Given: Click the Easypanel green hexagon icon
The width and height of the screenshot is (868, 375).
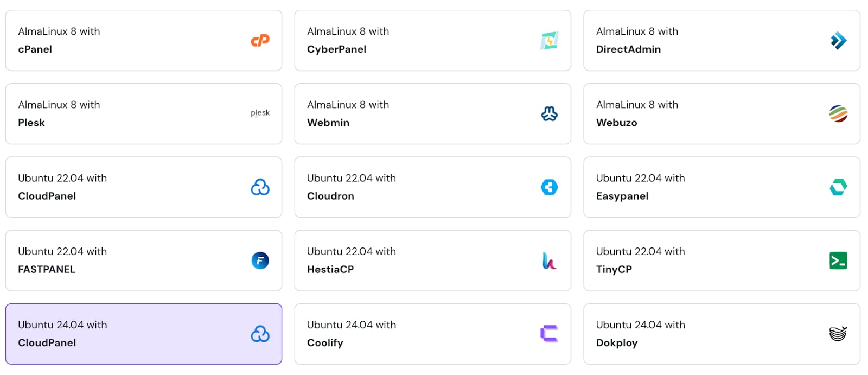Looking at the screenshot, I should click(839, 187).
